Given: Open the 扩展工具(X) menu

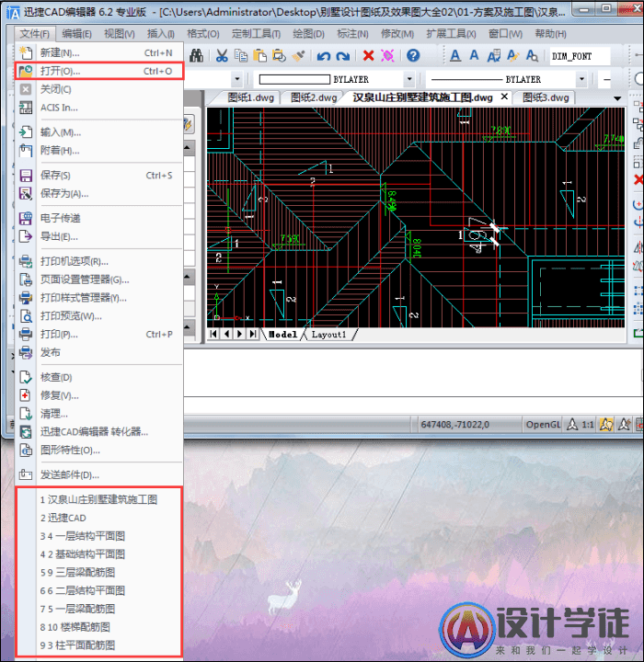Looking at the screenshot, I should (x=451, y=34).
